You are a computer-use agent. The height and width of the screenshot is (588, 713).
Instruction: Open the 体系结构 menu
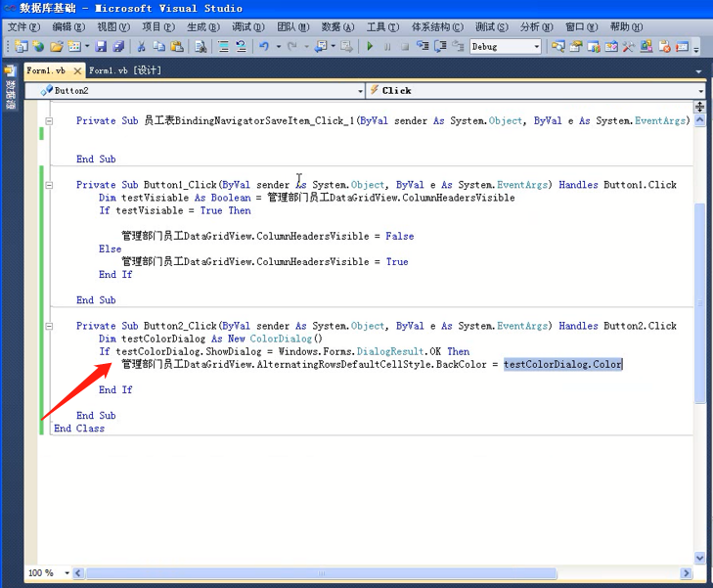[437, 26]
